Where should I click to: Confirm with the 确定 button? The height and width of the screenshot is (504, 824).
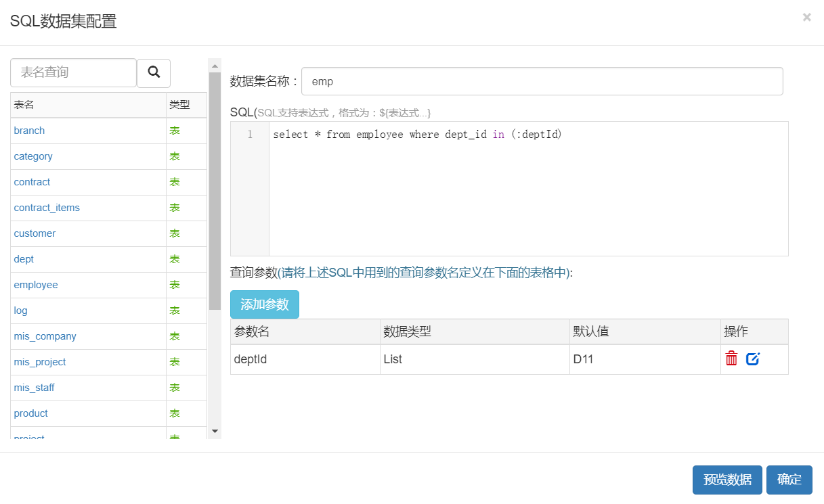[x=789, y=480]
